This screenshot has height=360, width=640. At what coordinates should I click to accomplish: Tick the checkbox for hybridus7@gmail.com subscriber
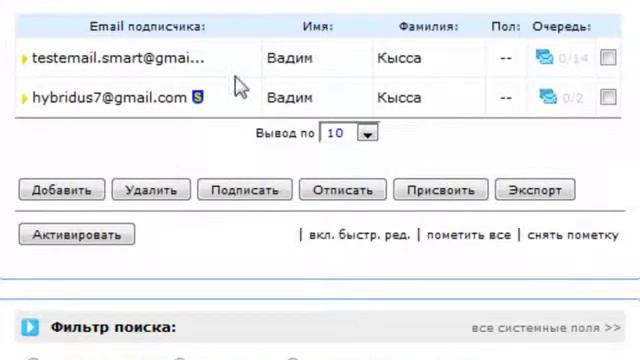tap(608, 97)
